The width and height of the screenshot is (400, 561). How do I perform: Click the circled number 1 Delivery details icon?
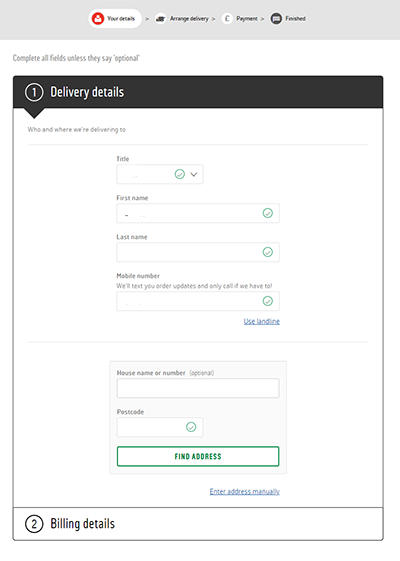click(x=34, y=92)
